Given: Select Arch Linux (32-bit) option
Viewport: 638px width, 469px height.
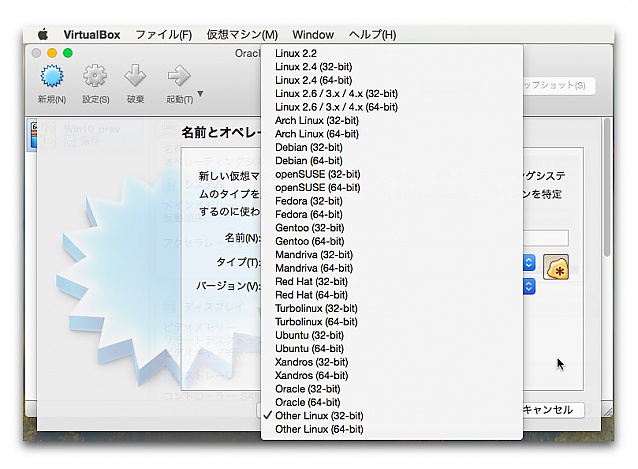Looking at the screenshot, I should pyautogui.click(x=316, y=120).
